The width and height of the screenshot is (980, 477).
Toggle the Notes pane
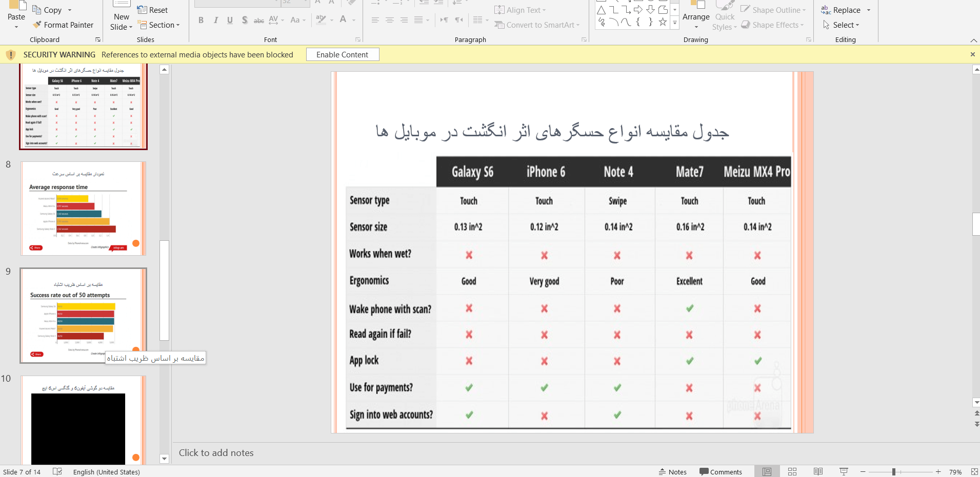pyautogui.click(x=672, y=472)
